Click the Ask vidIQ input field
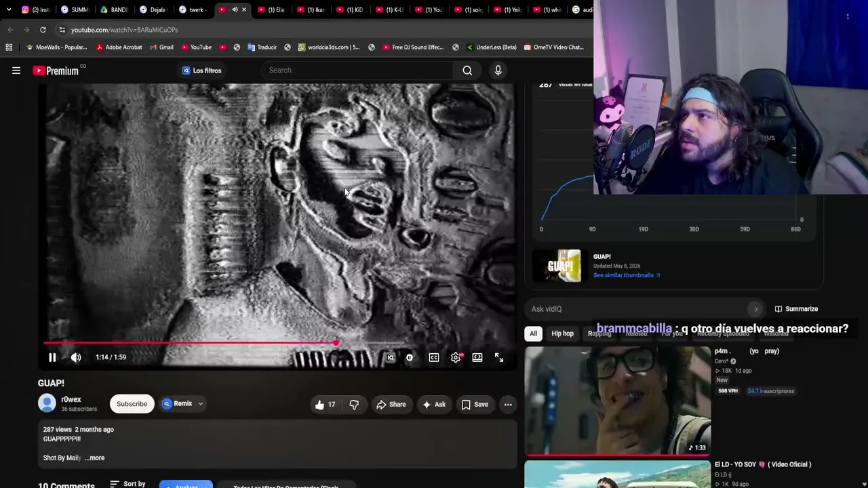This screenshot has height=488, width=868. 637,309
